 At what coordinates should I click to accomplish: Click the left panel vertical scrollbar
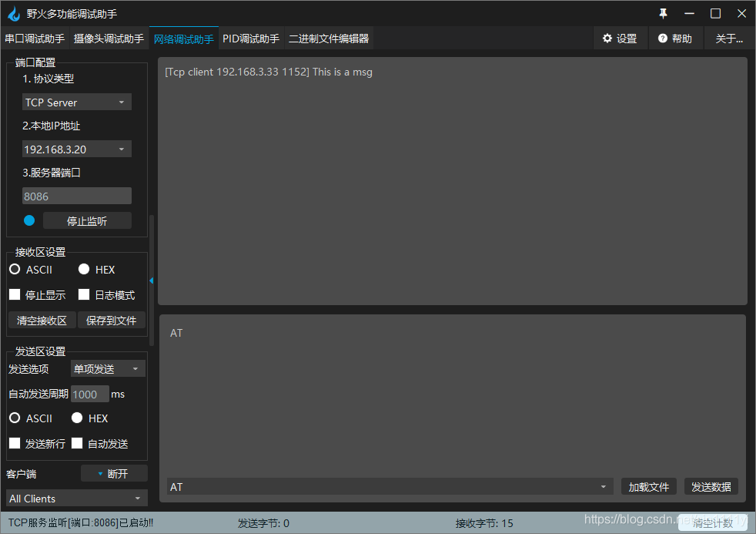tap(152, 280)
